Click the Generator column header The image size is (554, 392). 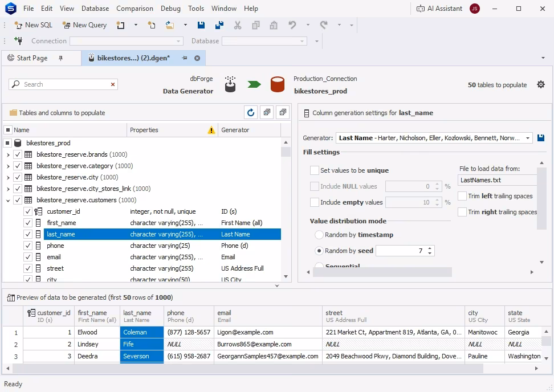(x=250, y=130)
